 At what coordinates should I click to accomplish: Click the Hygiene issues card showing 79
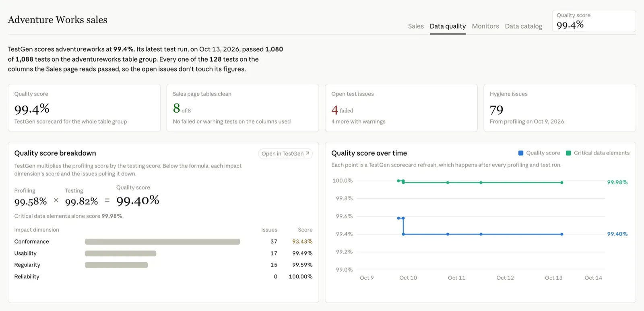(x=559, y=108)
